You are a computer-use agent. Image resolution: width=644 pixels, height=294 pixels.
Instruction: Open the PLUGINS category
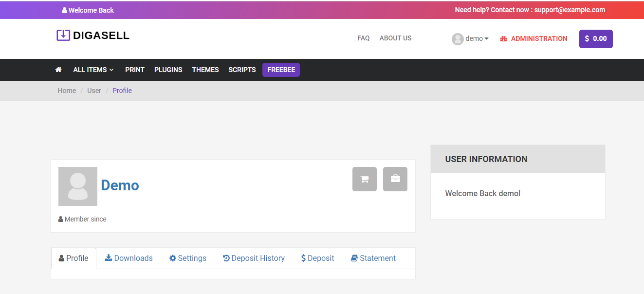tap(168, 70)
